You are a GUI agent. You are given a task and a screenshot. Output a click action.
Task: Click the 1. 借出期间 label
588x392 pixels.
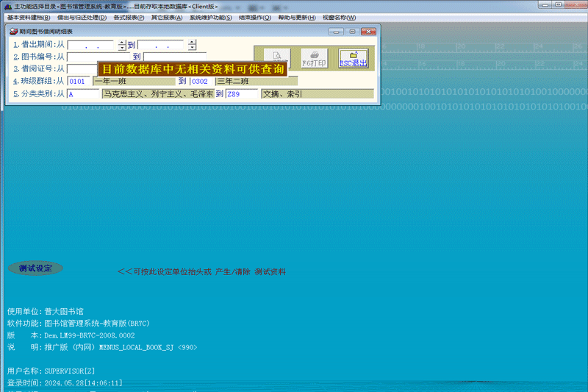click(x=39, y=45)
